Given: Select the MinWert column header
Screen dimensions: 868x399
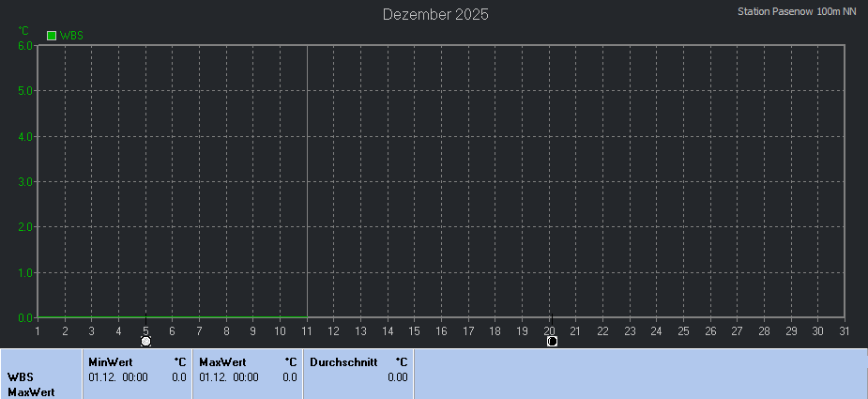Looking at the screenshot, I should [111, 361].
